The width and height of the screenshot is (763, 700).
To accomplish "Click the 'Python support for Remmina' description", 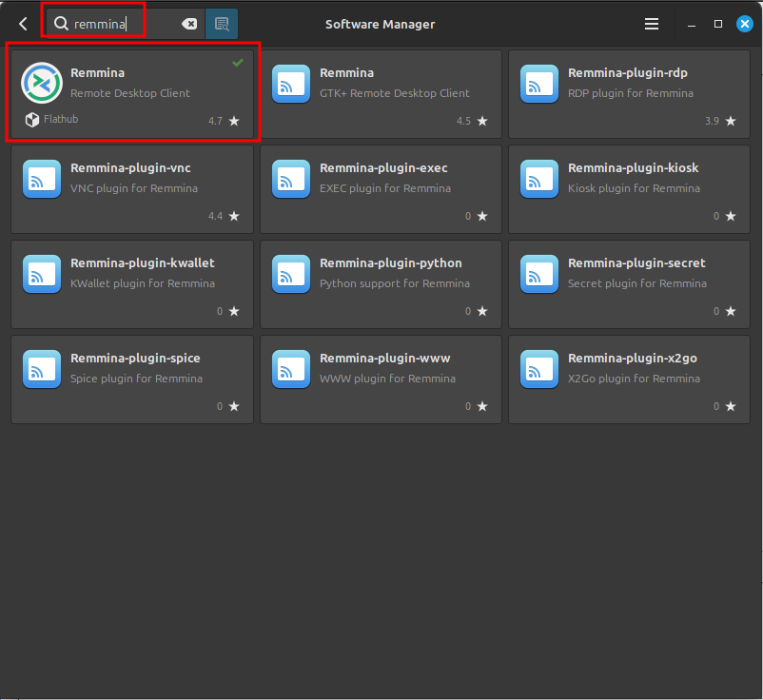I will coord(395,283).
